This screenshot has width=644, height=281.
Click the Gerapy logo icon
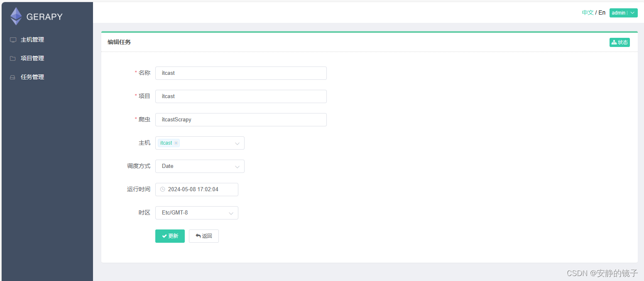pyautogui.click(x=16, y=16)
